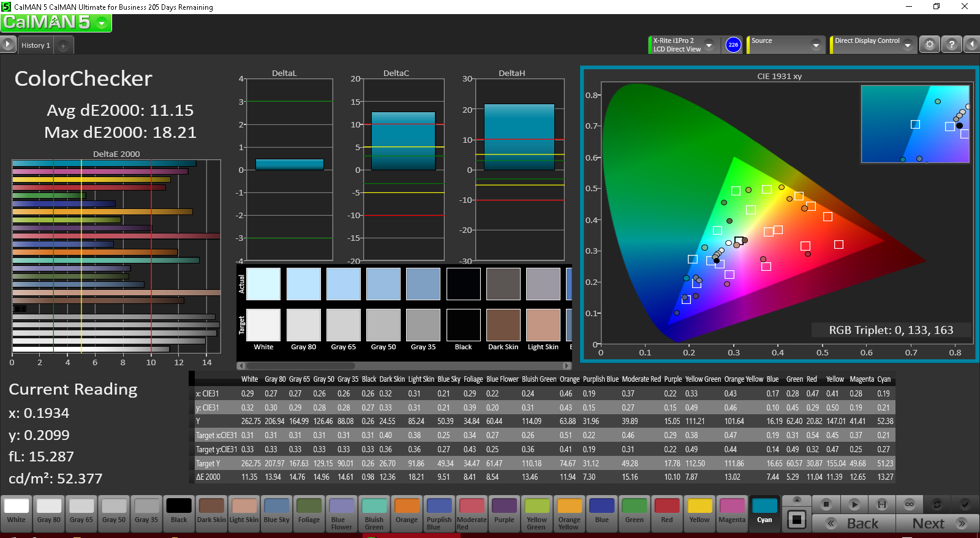Click the blue 226 meter status circle
The width and height of the screenshot is (980, 538).
(x=733, y=45)
